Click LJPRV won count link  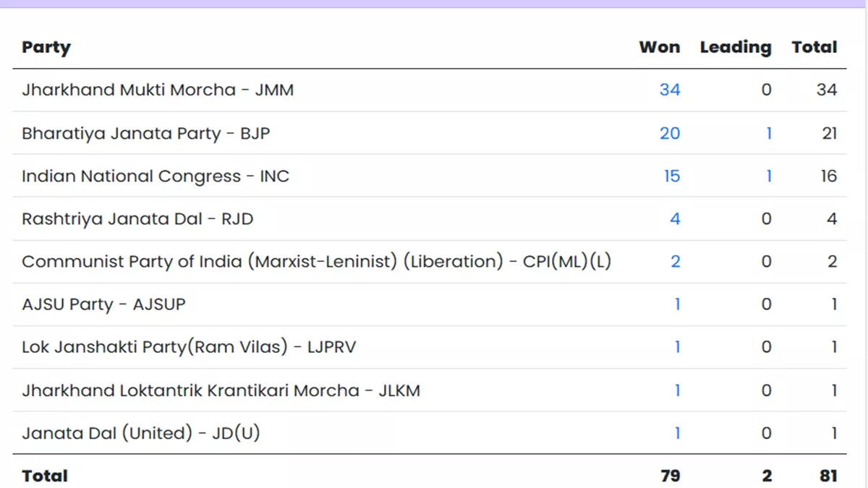(x=677, y=347)
